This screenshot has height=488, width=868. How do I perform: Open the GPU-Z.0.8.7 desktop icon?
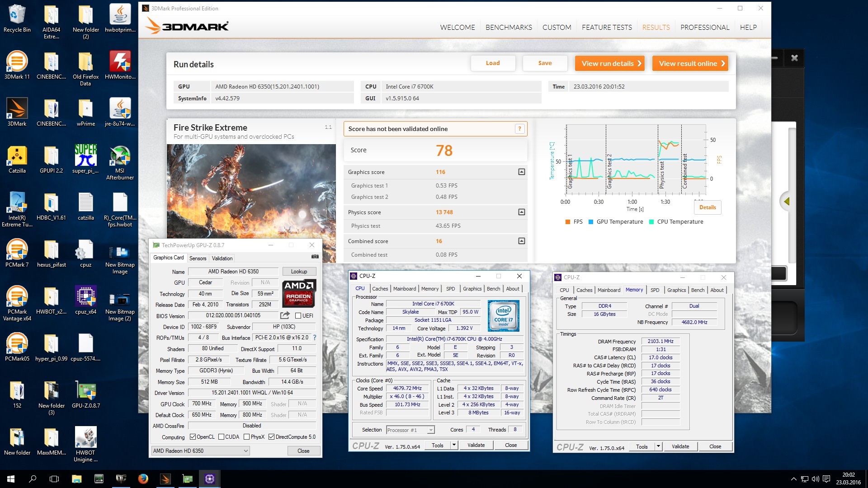click(x=85, y=394)
